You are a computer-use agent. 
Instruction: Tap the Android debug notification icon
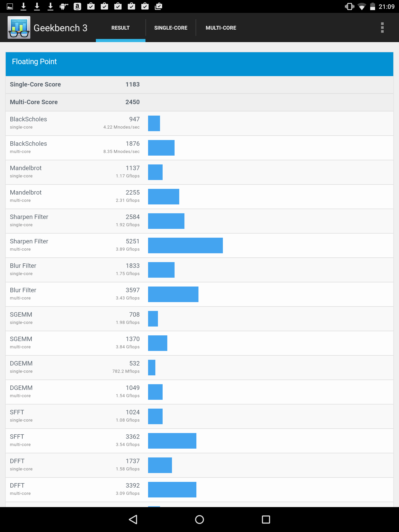tap(64, 6)
